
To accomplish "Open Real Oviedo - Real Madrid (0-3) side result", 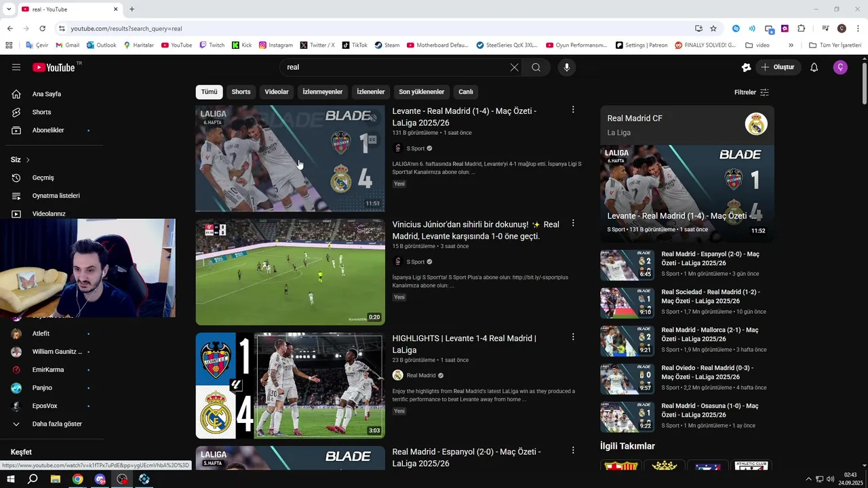I will 686,378.
